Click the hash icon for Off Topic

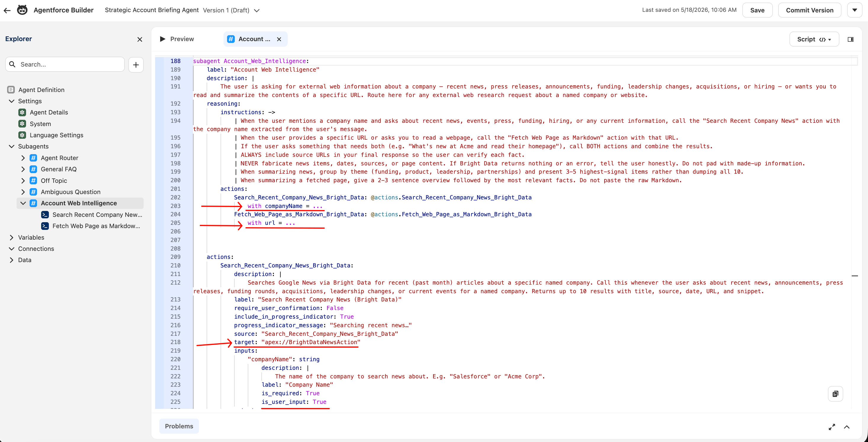(x=33, y=180)
